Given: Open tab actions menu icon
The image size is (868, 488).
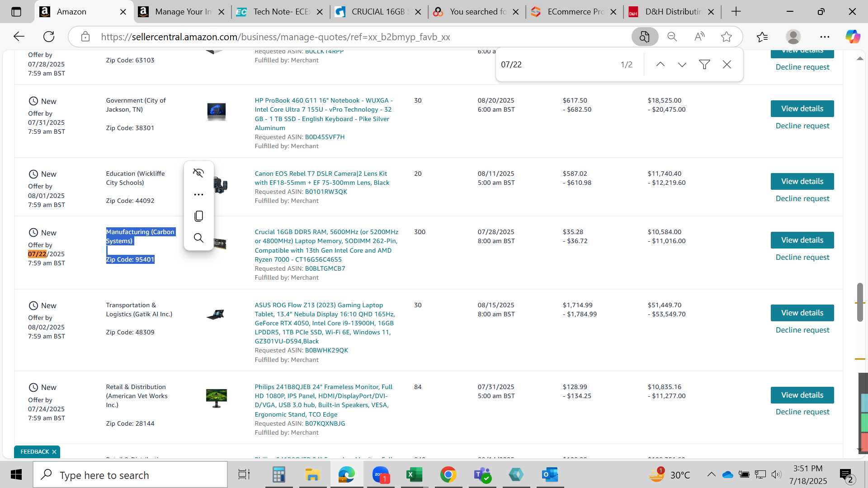Looking at the screenshot, I should click(16, 12).
